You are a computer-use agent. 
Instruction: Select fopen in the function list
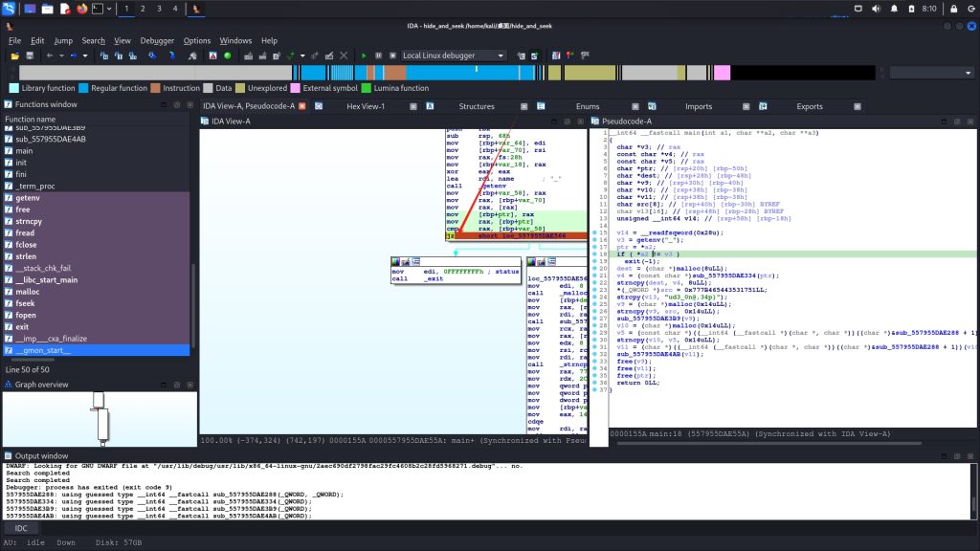pyautogui.click(x=97, y=315)
